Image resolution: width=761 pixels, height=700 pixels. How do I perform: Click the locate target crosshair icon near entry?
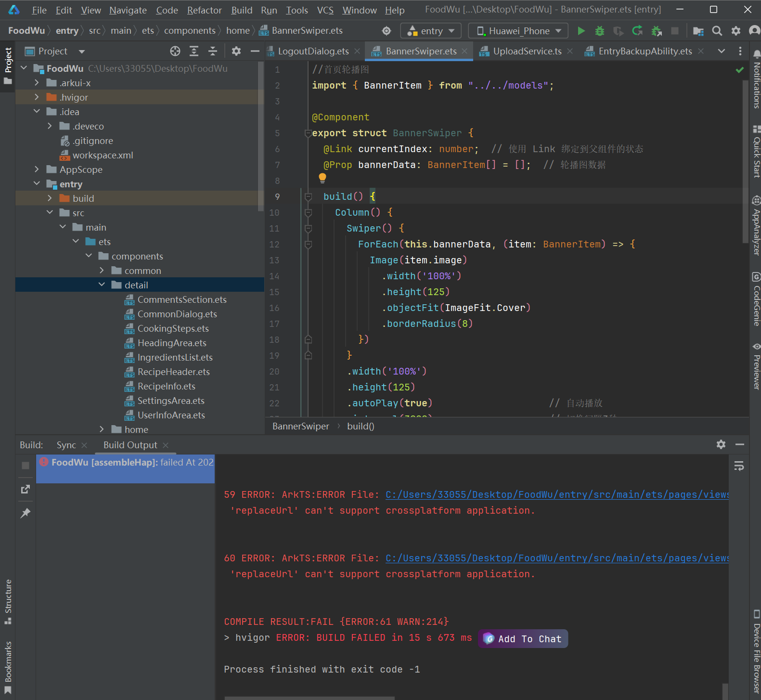(387, 31)
